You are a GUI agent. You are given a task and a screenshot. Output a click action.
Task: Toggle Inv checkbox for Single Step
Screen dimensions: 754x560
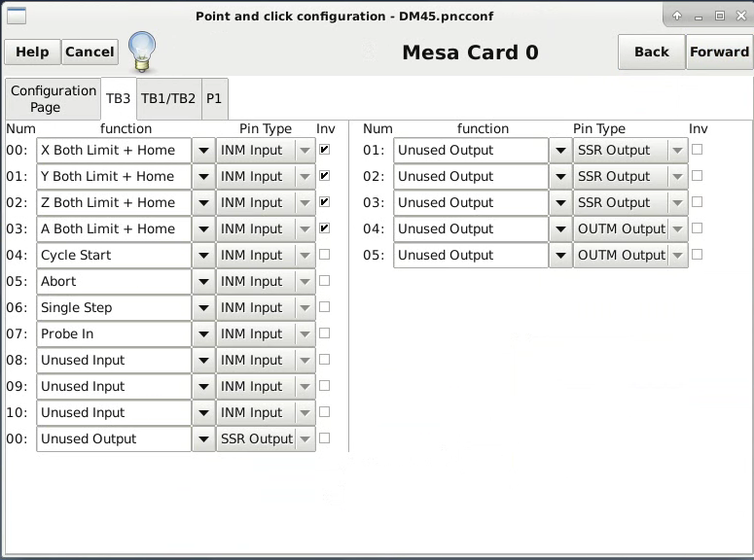click(x=325, y=307)
